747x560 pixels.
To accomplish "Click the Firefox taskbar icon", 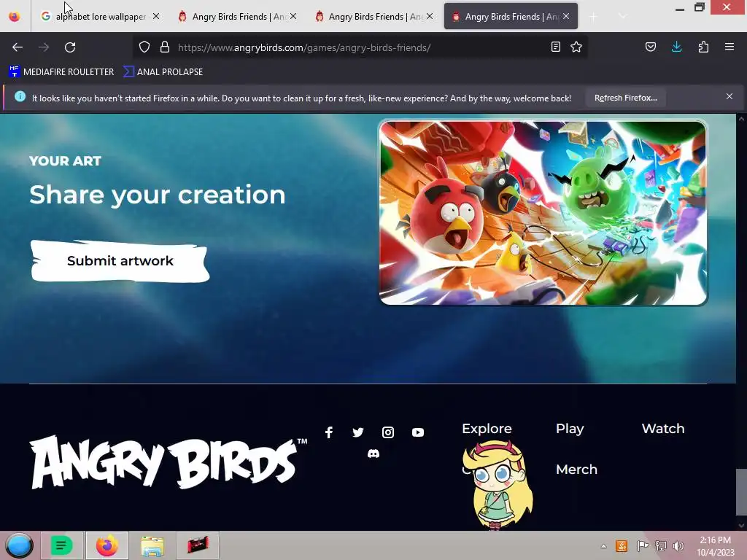I will click(107, 545).
